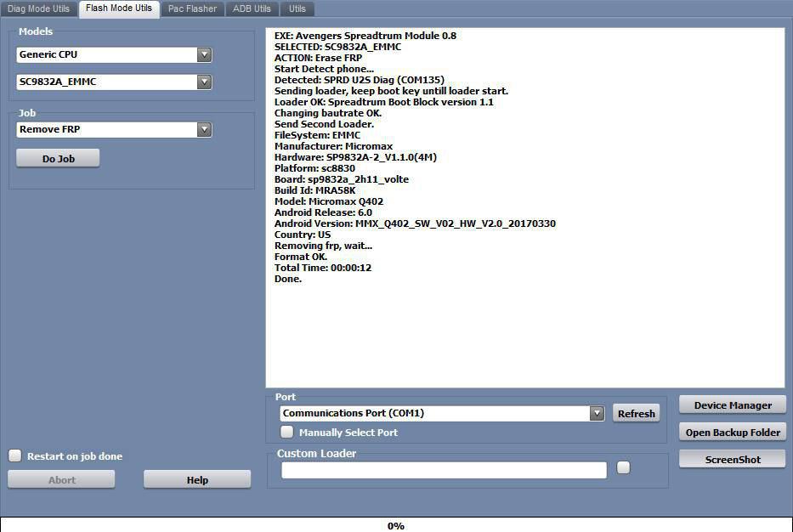Refresh the port list
The image size is (793, 532).
[x=637, y=413]
